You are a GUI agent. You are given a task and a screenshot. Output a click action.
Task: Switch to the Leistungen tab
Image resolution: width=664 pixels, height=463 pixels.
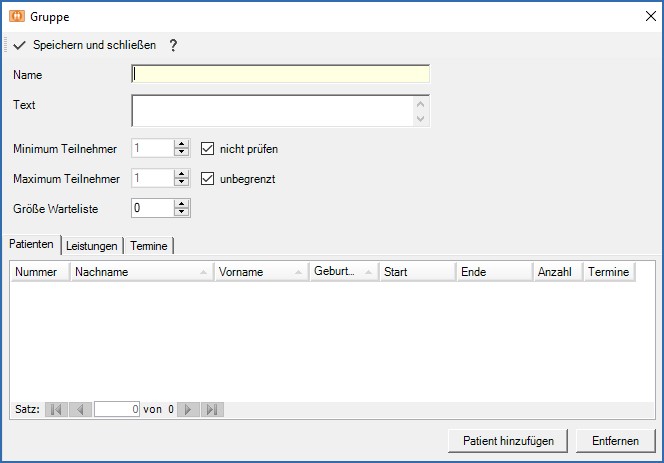pos(93,246)
